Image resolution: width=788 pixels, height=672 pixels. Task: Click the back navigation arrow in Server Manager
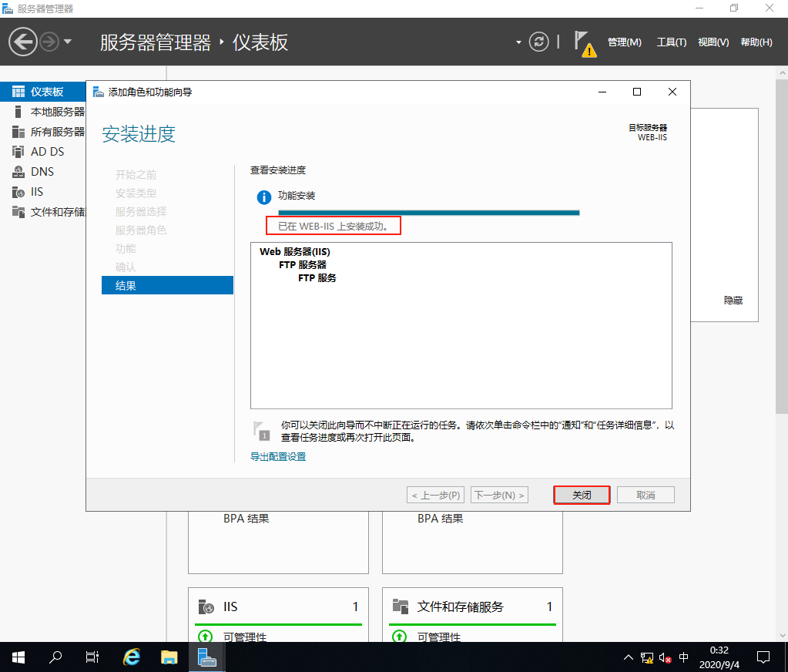(x=22, y=42)
